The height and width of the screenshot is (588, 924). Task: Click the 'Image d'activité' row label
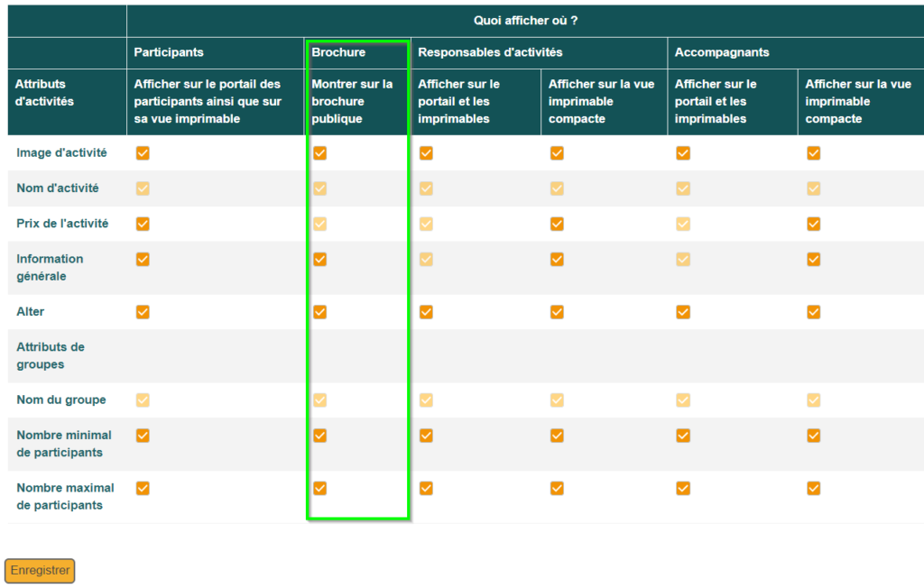pyautogui.click(x=62, y=153)
